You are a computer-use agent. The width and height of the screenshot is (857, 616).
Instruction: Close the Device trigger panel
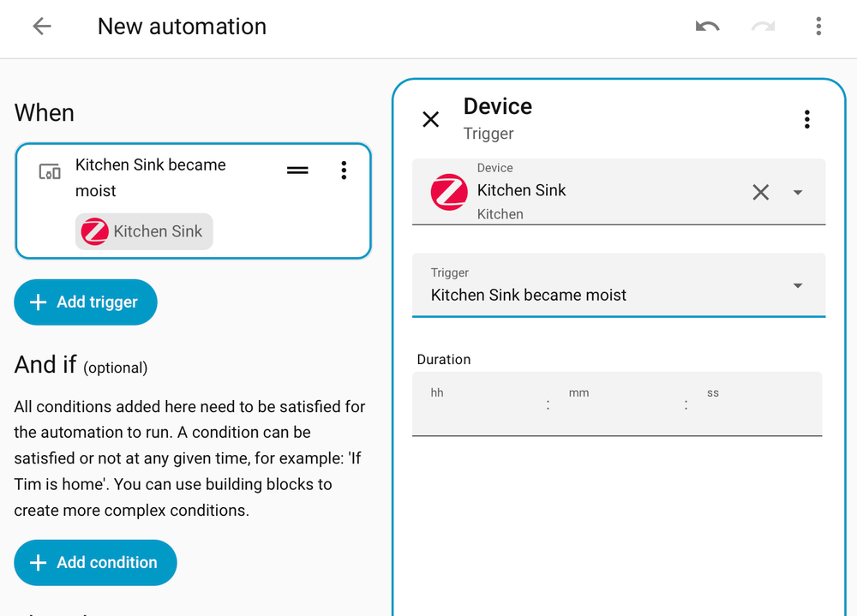(431, 119)
